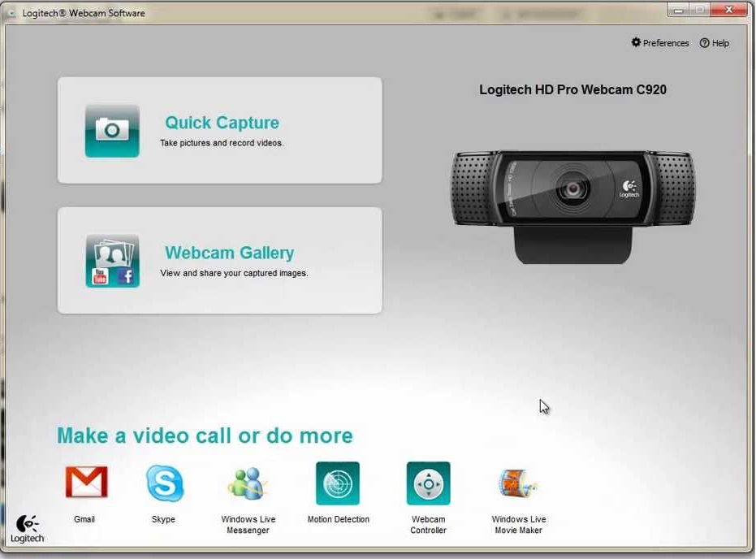Open Windows Live Messenger icon
Viewport: 756px width, 559px height.
(x=248, y=483)
